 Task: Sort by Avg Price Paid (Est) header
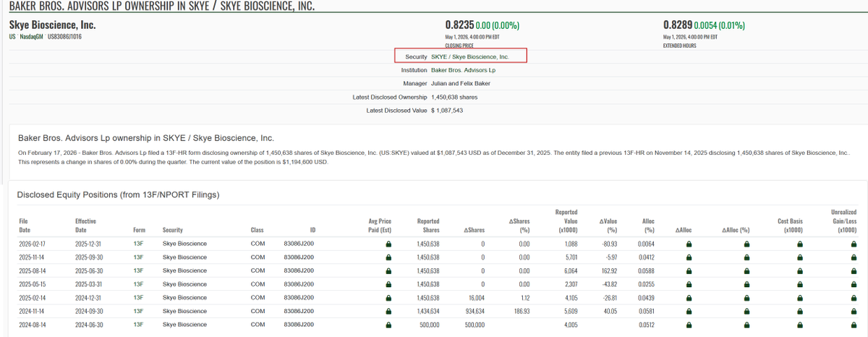pyautogui.click(x=380, y=226)
